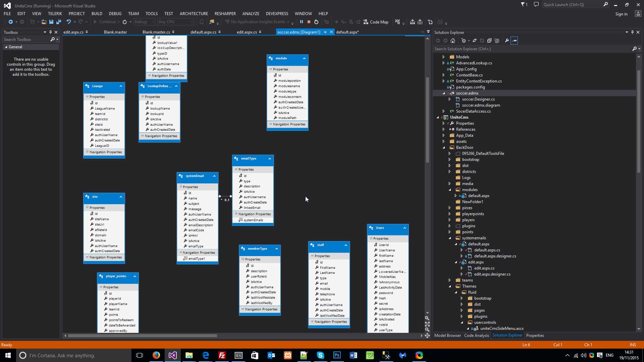Click the Sign in link
This screenshot has height=362, width=644.
[x=621, y=14]
